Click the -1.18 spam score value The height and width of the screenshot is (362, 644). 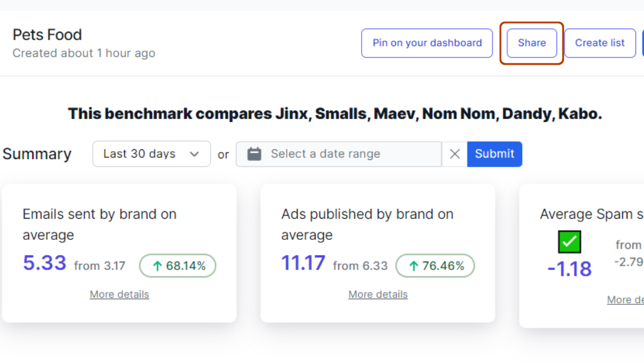point(570,269)
